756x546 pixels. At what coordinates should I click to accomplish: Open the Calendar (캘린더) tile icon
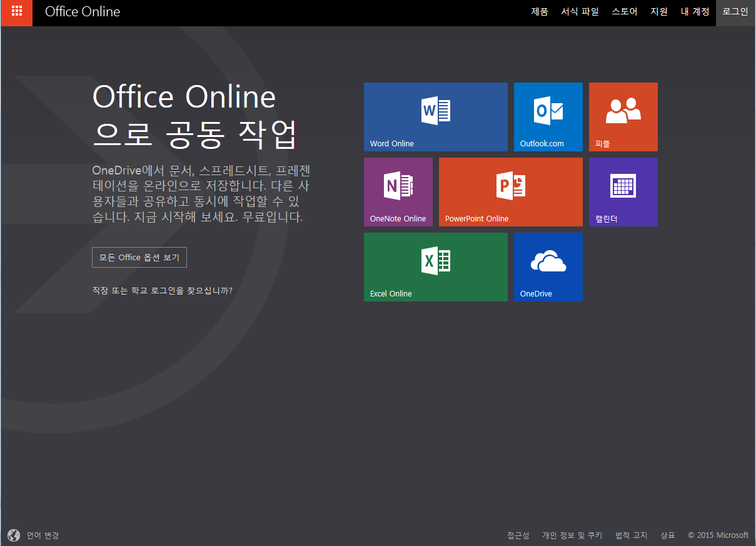[x=623, y=186]
